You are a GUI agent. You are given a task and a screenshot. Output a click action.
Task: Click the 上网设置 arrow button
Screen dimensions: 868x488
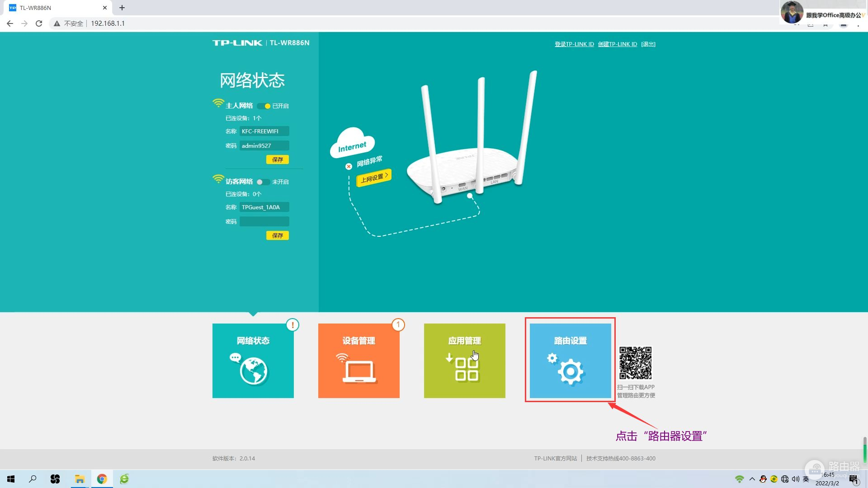[374, 177]
